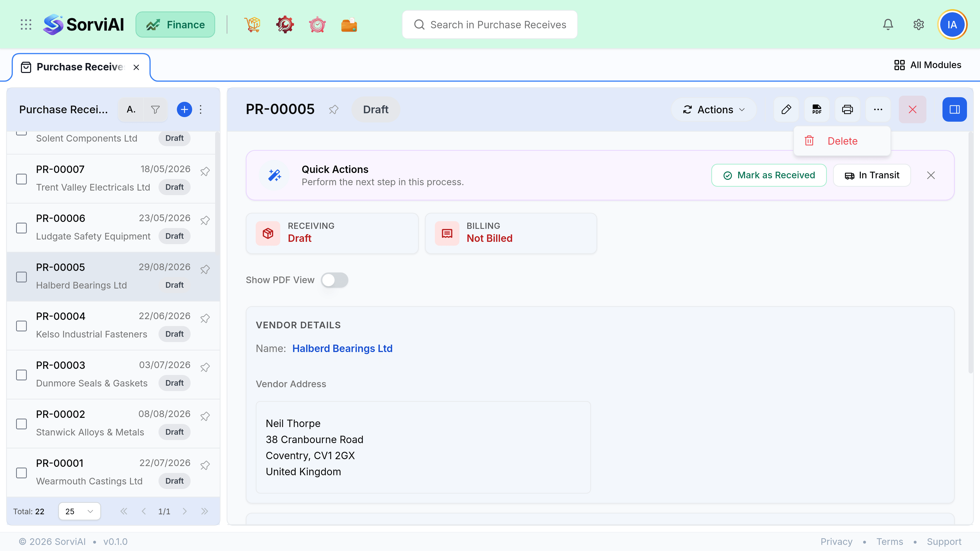Open the All Modules view

coord(927,65)
